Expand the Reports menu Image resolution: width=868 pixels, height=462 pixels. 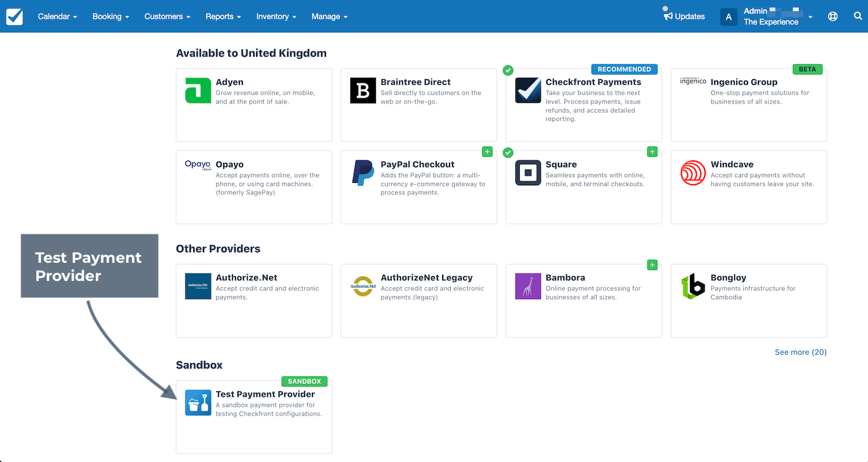(224, 16)
